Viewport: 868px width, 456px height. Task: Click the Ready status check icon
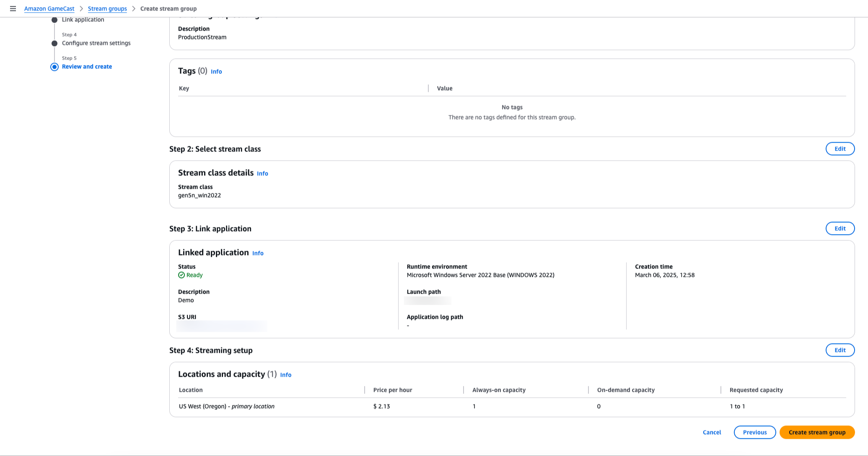(x=181, y=275)
